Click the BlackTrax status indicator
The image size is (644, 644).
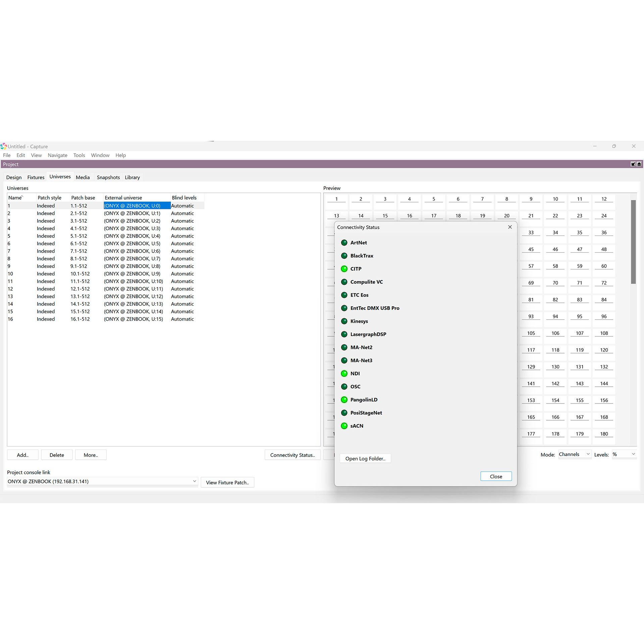click(x=344, y=256)
